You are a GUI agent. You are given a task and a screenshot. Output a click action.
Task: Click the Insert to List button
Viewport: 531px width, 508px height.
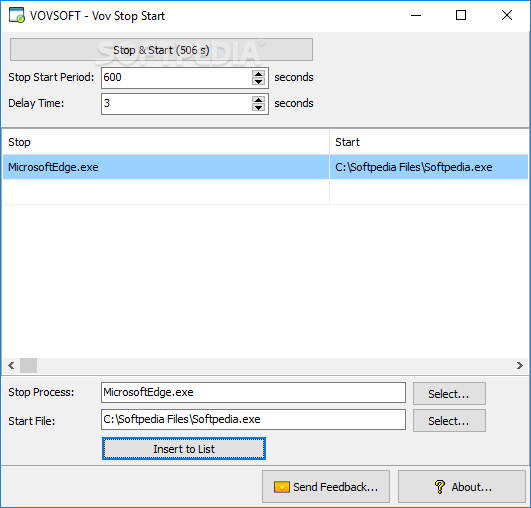[184, 449]
